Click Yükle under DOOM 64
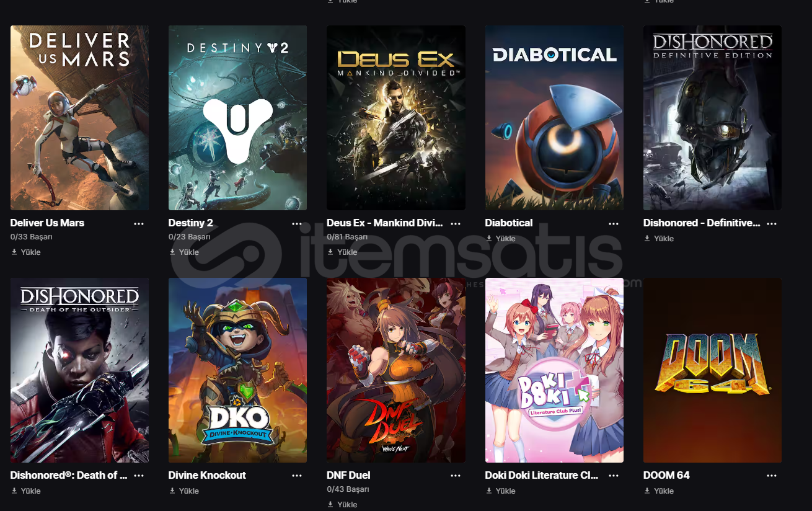Viewport: 812px width, 511px height. click(x=659, y=491)
